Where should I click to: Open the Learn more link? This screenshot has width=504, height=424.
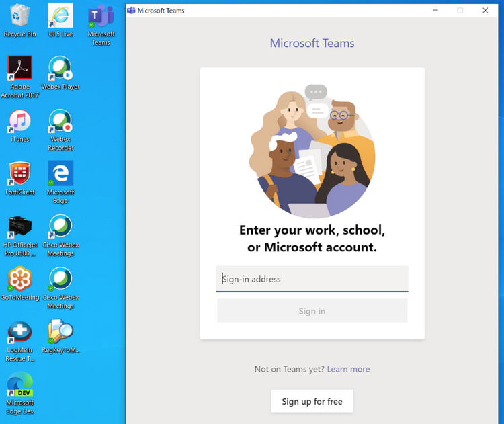pyautogui.click(x=348, y=369)
